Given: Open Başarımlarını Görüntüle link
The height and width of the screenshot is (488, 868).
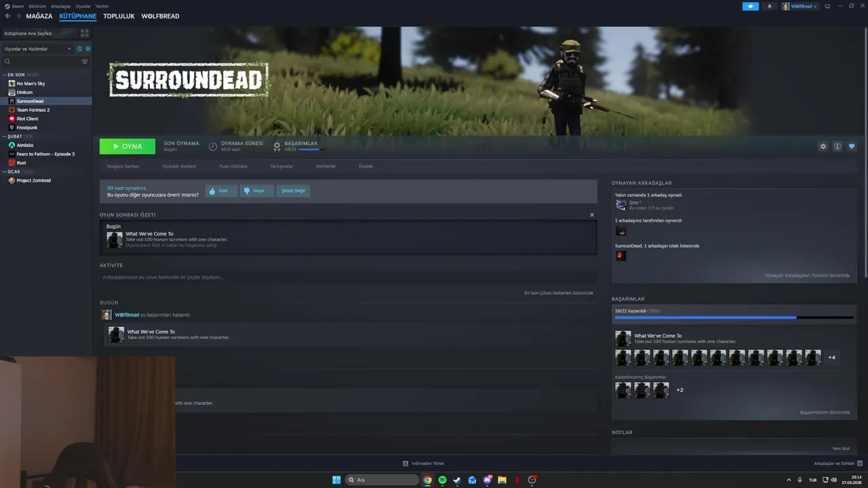Looking at the screenshot, I should click(x=825, y=412).
